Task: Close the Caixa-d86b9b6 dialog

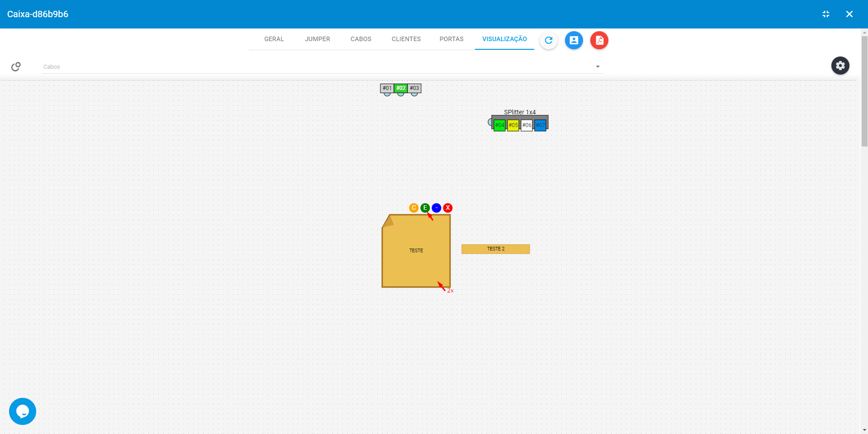Action: [x=849, y=14]
